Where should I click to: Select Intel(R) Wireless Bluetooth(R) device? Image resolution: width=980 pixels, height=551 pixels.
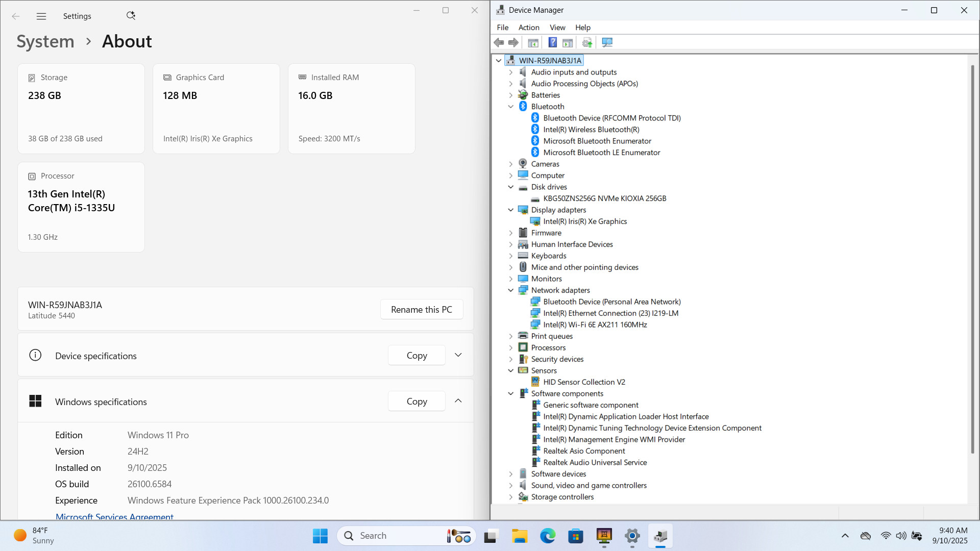(591, 130)
